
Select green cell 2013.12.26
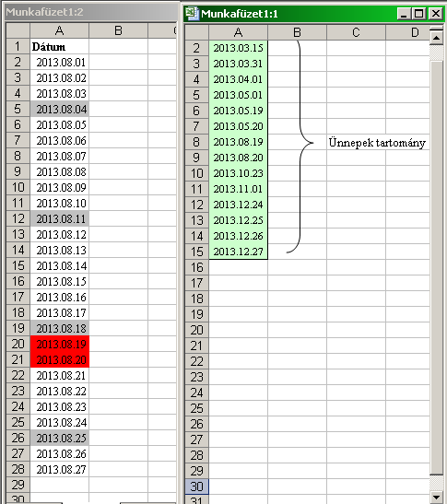click(x=239, y=236)
